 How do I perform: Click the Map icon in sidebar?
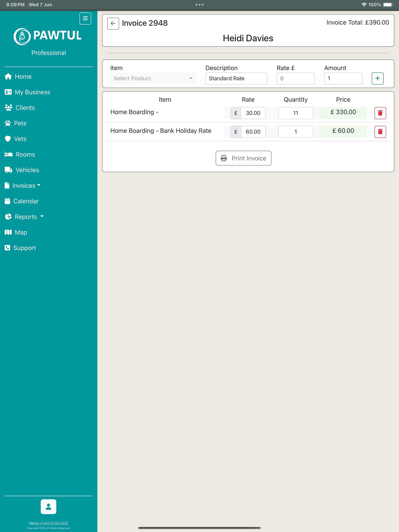(x=8, y=232)
